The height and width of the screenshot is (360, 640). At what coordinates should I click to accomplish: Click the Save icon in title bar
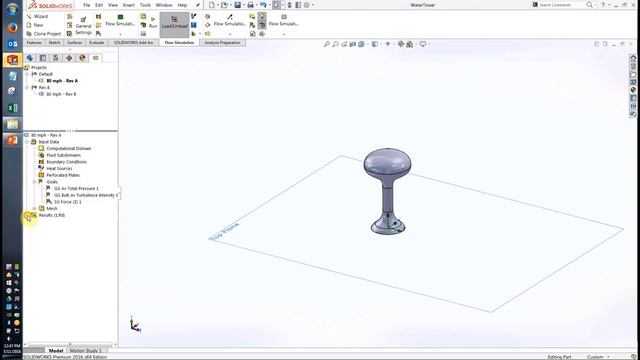pos(237,5)
